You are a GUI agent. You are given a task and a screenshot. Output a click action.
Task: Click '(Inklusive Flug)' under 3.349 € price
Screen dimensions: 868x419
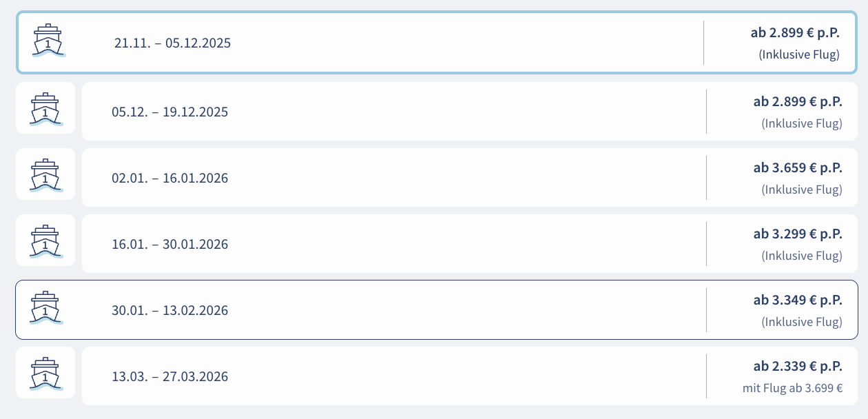(801, 322)
